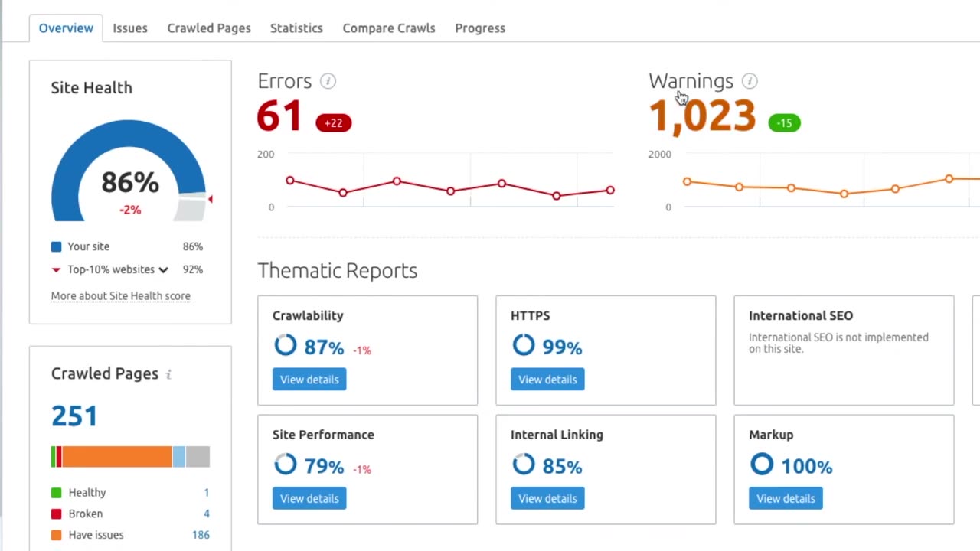Viewport: 980px width, 551px height.
Task: Click the 251 crawled pages number
Action: (75, 416)
